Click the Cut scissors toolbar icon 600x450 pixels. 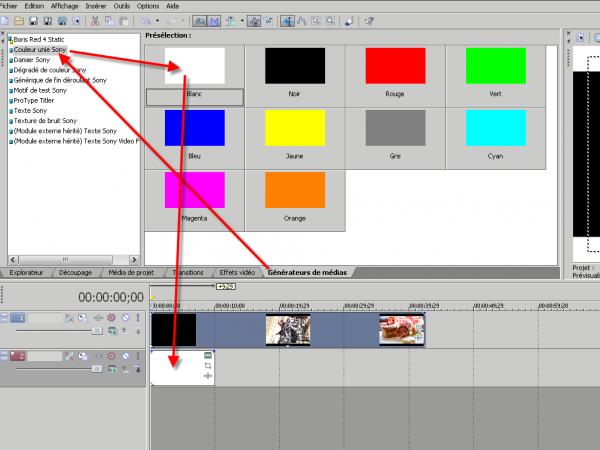[93, 20]
